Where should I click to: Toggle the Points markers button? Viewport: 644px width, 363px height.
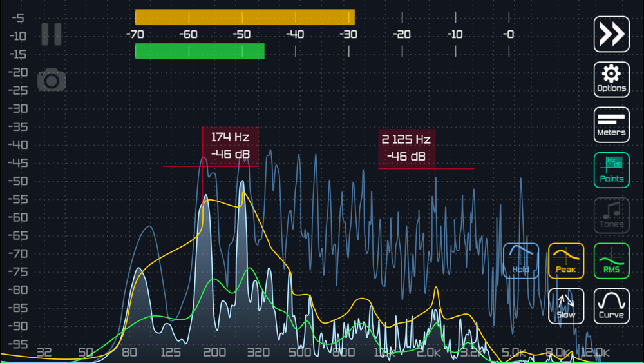tap(611, 170)
